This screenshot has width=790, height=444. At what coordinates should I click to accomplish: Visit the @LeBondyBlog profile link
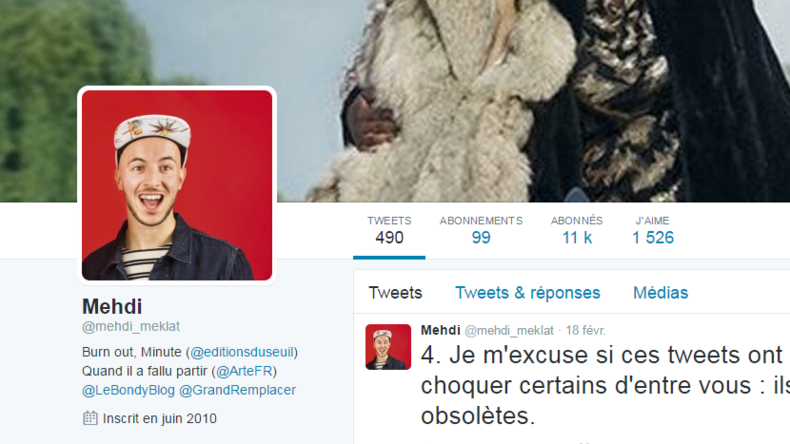pyautogui.click(x=128, y=390)
